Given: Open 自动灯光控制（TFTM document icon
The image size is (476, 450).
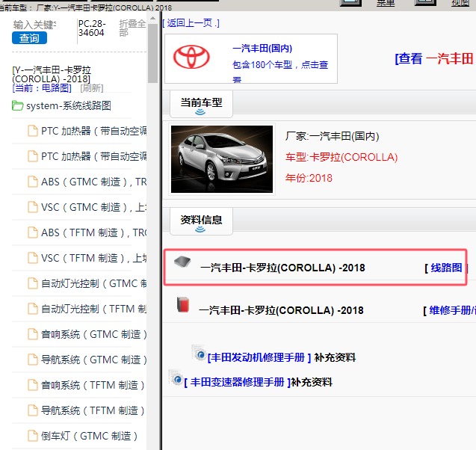Looking at the screenshot, I should tap(33, 309).
